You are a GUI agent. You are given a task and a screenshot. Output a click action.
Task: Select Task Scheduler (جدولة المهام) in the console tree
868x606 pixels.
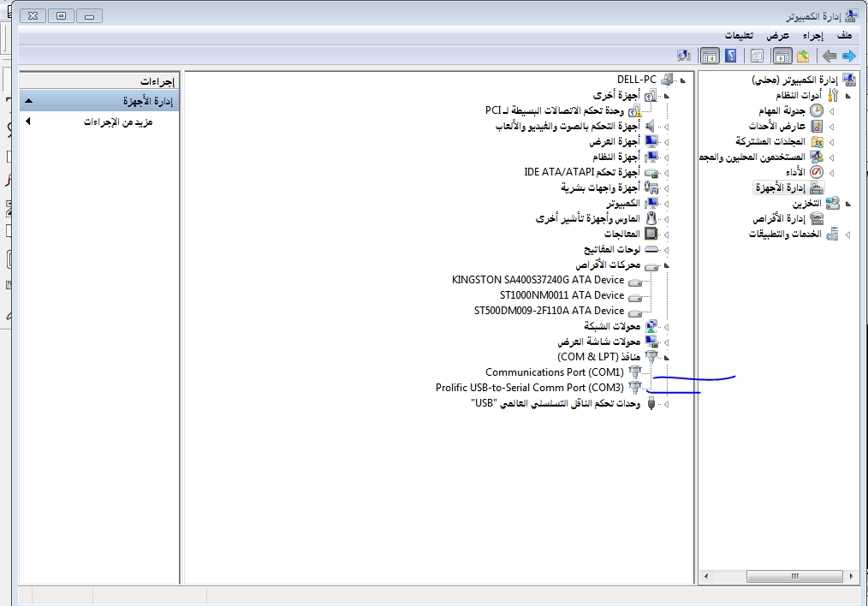tap(779, 111)
